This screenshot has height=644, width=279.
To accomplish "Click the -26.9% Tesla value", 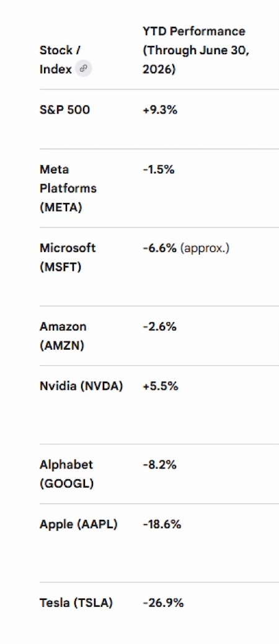I will click(163, 603).
